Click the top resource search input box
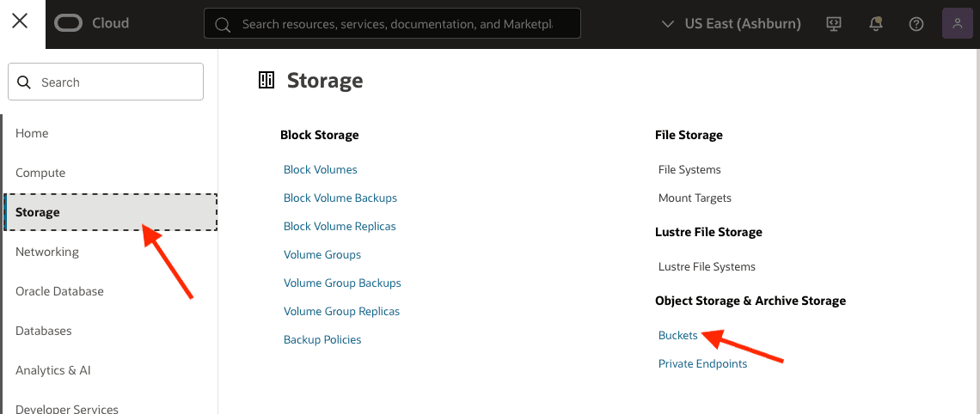Image resolution: width=980 pixels, height=414 pixels. (404, 24)
